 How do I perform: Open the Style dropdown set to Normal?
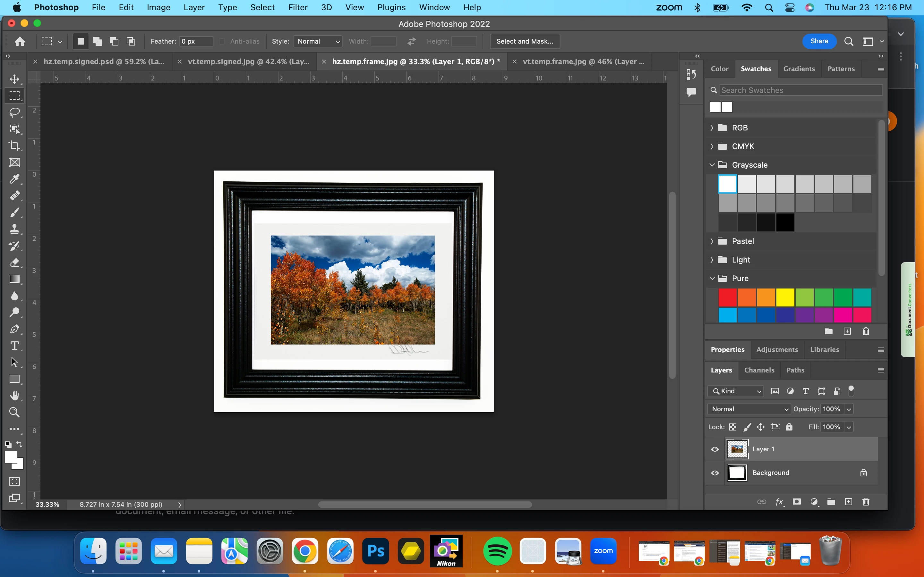(x=317, y=41)
